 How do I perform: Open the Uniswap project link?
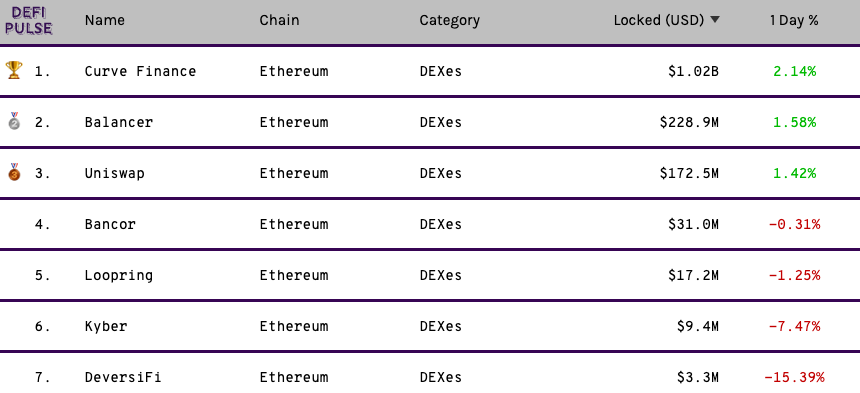click(x=115, y=174)
